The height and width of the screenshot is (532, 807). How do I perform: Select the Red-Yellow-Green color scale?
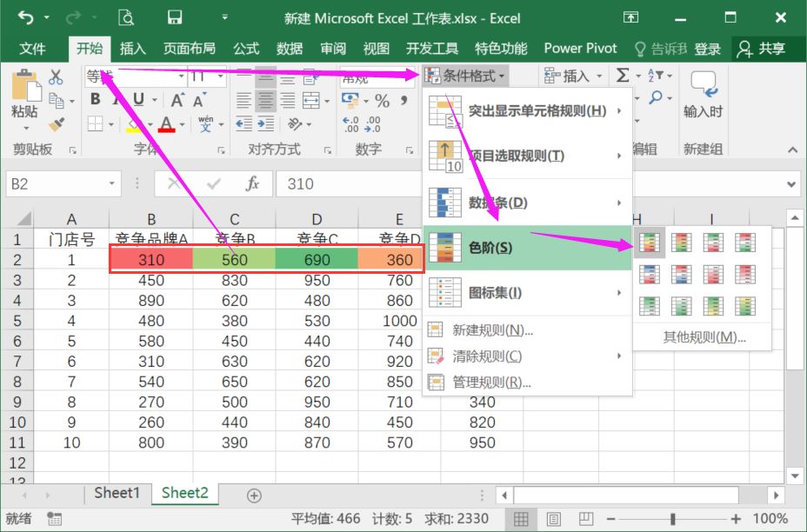[682, 243]
